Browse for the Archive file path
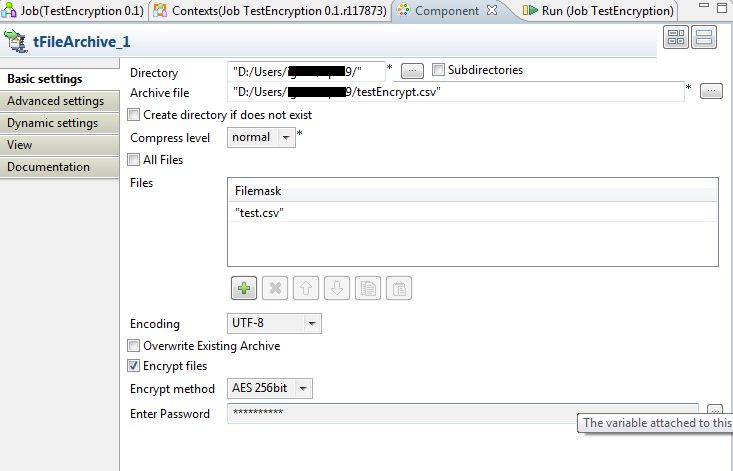The height and width of the screenshot is (471, 733). (711, 91)
